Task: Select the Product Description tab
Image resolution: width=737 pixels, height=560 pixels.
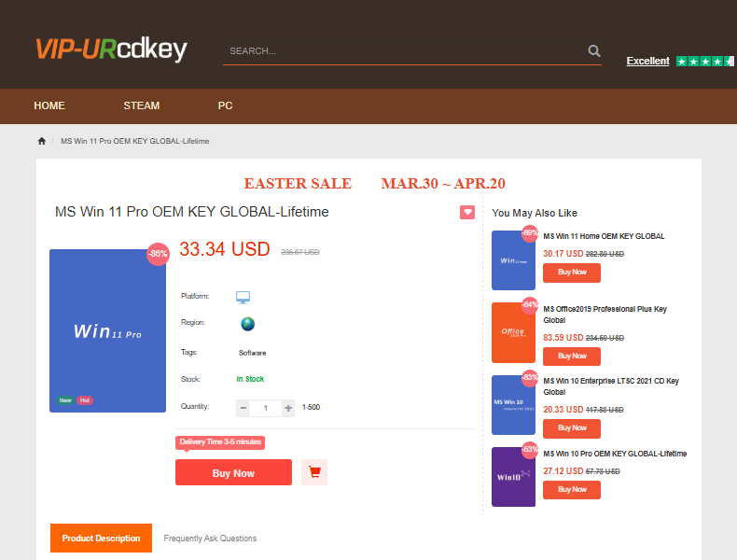Action: 101,539
